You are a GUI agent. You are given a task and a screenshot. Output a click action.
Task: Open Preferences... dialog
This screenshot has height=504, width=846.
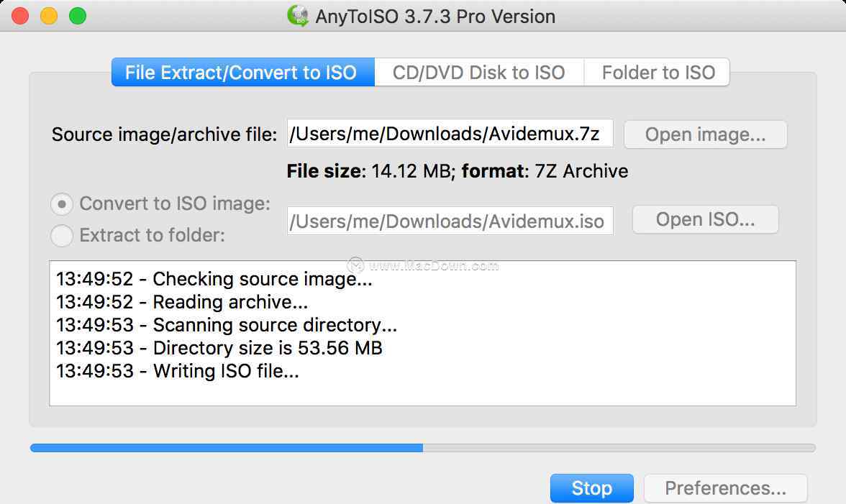pos(726,488)
